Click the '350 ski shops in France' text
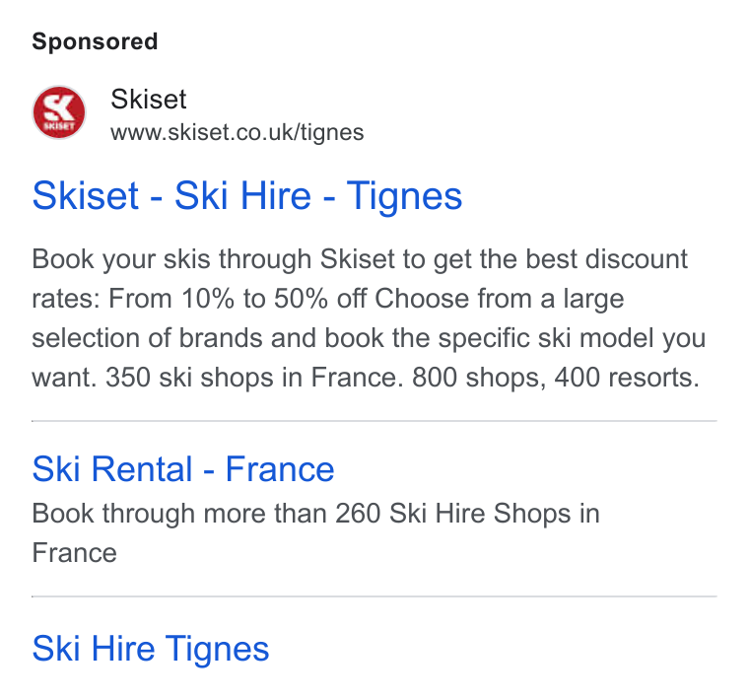Screen dimensions: 749x700 coord(251,378)
